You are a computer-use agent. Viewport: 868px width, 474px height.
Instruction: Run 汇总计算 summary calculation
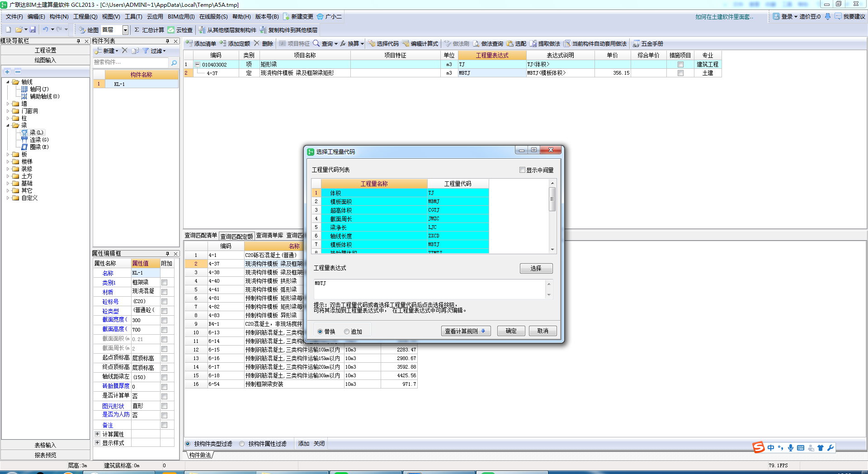(x=149, y=30)
